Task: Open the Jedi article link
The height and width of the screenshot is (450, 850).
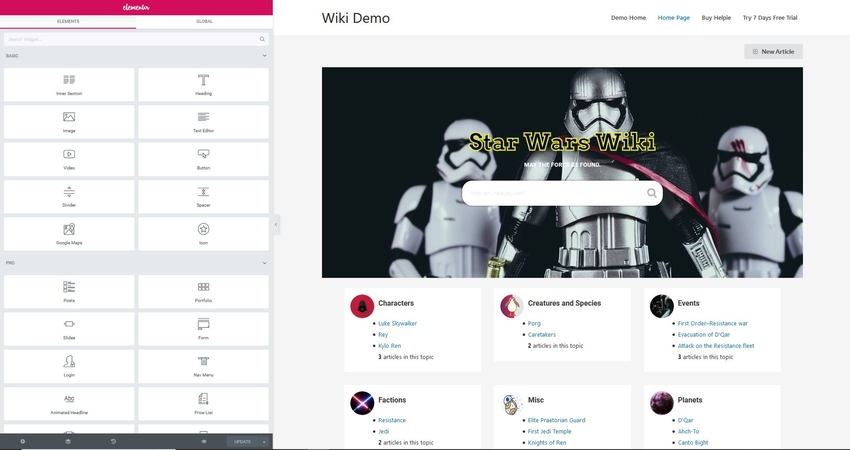Action: (383, 432)
